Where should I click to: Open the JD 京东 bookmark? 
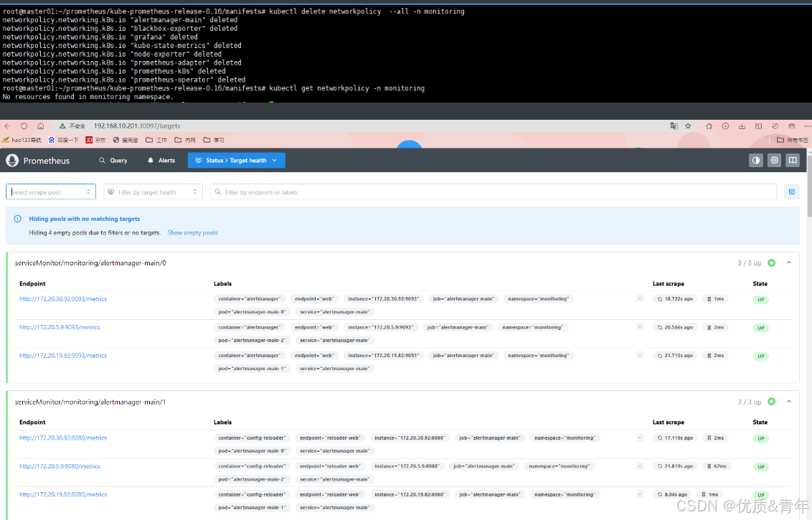click(x=95, y=140)
